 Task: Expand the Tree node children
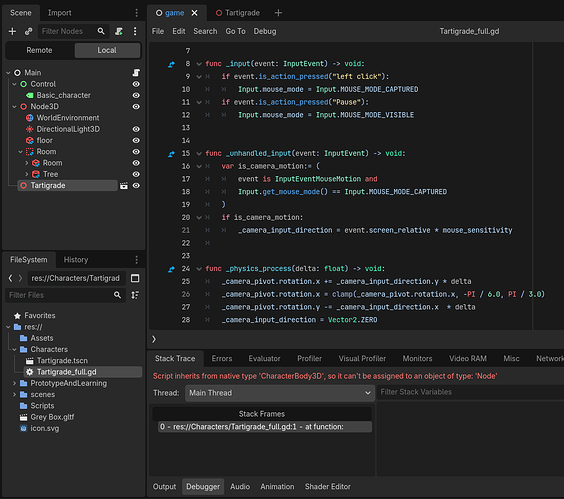click(x=27, y=174)
